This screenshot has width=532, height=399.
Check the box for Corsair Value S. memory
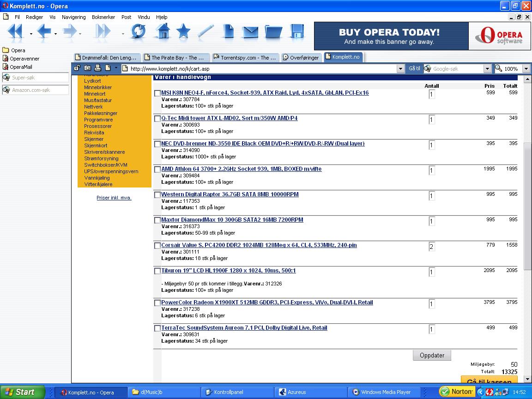tap(157, 246)
